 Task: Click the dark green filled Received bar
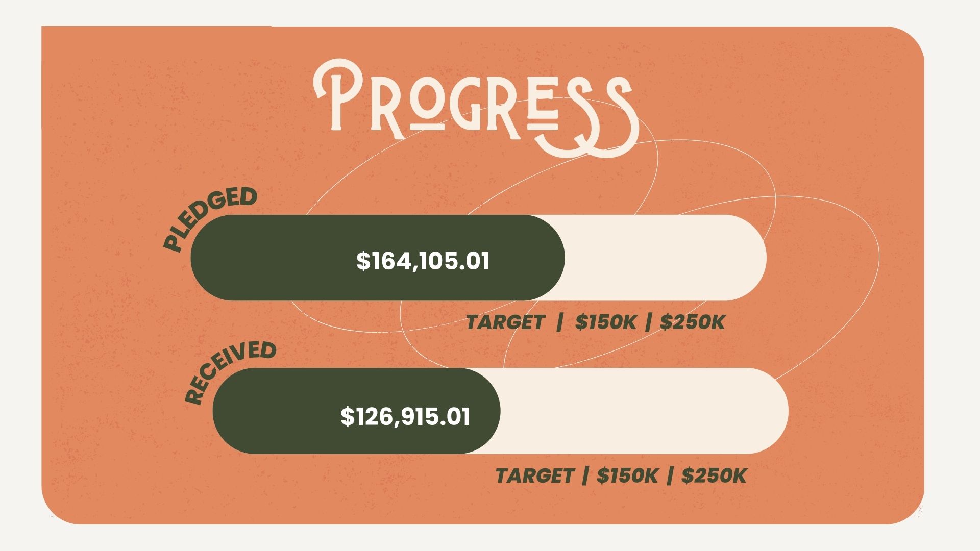[x=276, y=411]
